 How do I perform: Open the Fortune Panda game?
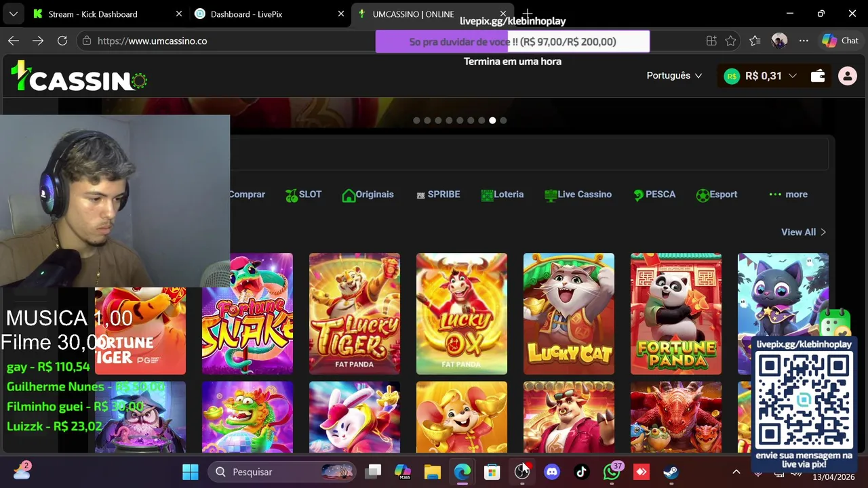click(676, 314)
